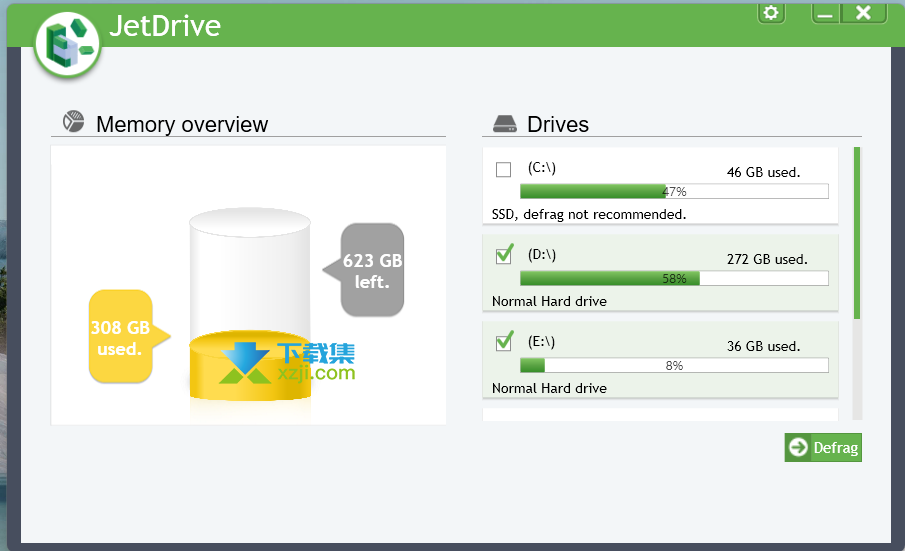Click the 'Drives' heading
The height and width of the screenshot is (551, 905).
point(558,124)
